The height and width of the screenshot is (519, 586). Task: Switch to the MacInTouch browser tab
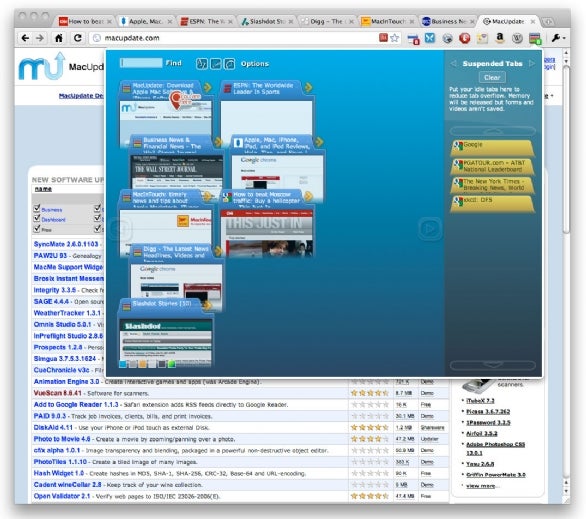(x=387, y=22)
